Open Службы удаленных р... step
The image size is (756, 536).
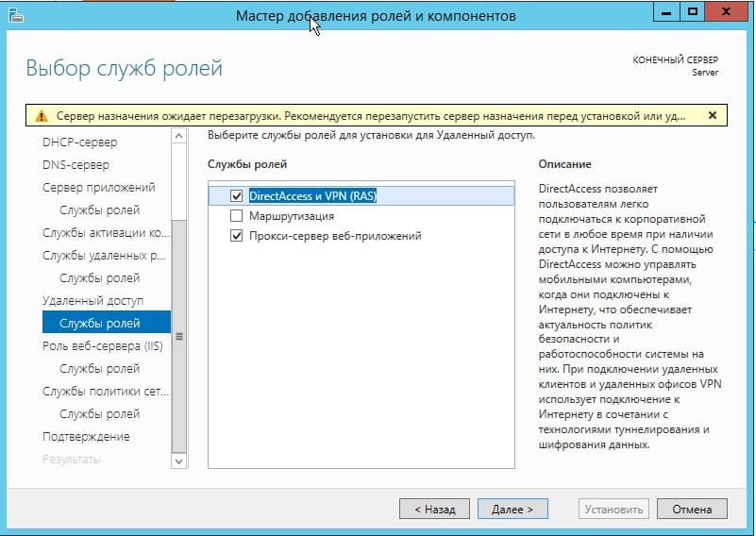pyautogui.click(x=104, y=256)
